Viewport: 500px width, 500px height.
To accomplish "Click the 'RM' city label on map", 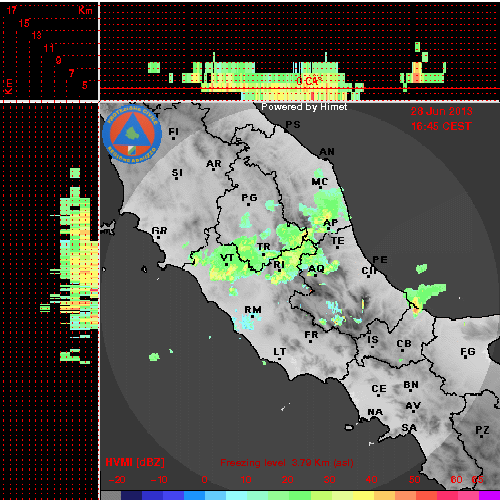I will pyautogui.click(x=253, y=310).
